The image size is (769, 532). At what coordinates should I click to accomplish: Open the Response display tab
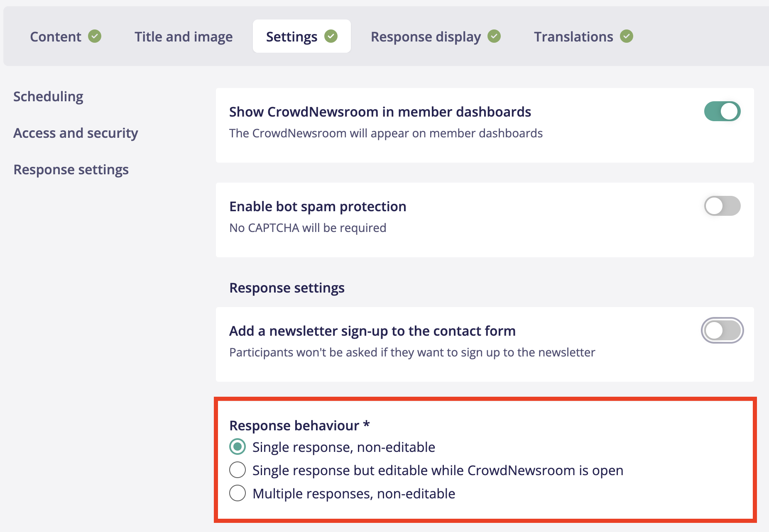[426, 37]
